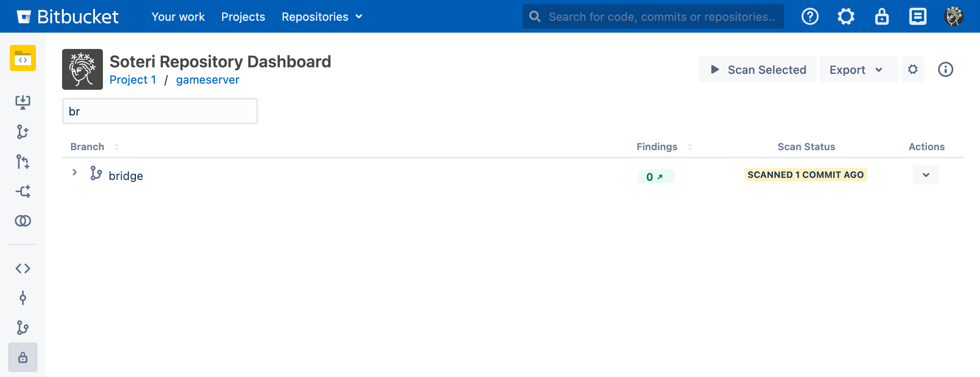Image resolution: width=980 pixels, height=377 pixels.
Task: Show the dashboard info icon
Action: 946,69
